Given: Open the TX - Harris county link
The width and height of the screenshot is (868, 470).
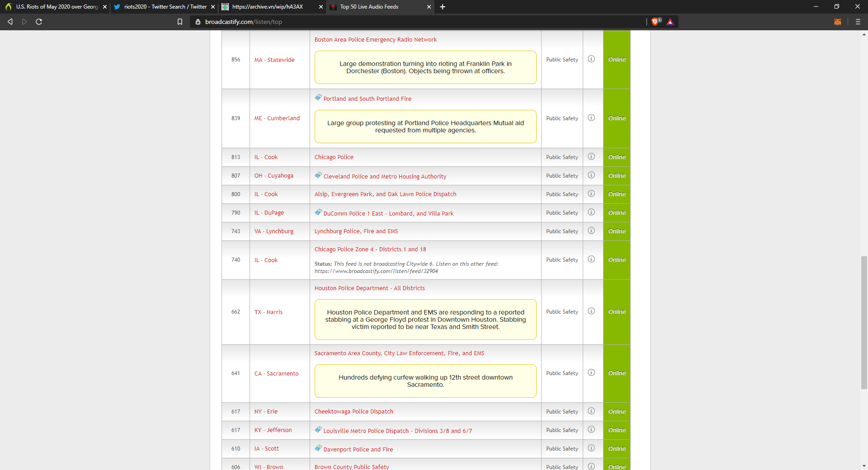Looking at the screenshot, I should 269,312.
